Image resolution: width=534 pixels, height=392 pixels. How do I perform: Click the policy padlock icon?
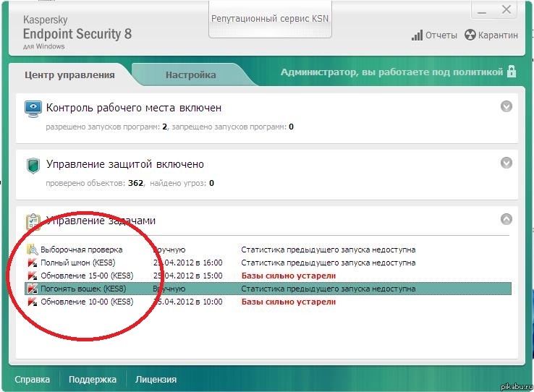click(x=512, y=72)
